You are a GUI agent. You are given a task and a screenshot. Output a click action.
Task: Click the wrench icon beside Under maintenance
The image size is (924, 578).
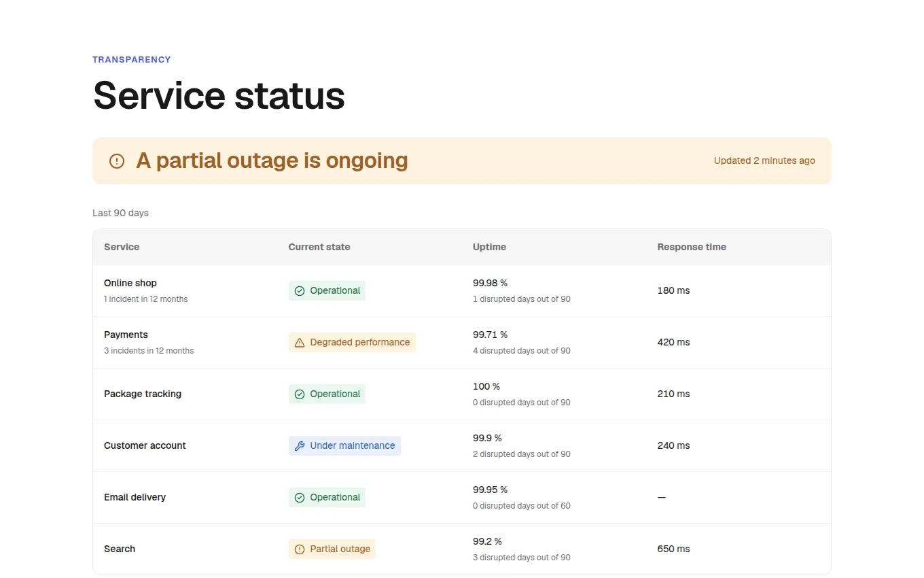pyautogui.click(x=300, y=446)
